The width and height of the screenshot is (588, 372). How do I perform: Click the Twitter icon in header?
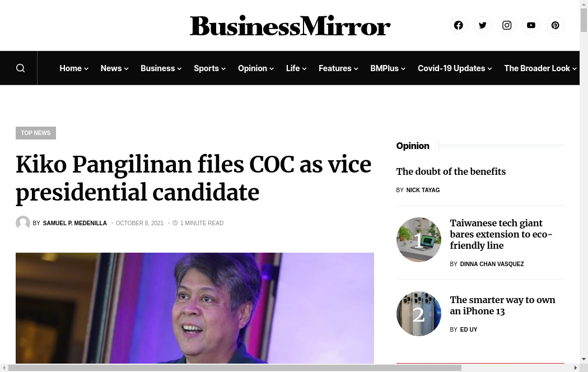(x=483, y=25)
